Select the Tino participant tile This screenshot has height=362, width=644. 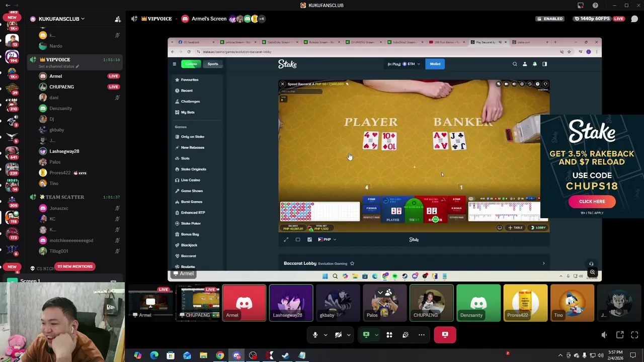tap(572, 303)
